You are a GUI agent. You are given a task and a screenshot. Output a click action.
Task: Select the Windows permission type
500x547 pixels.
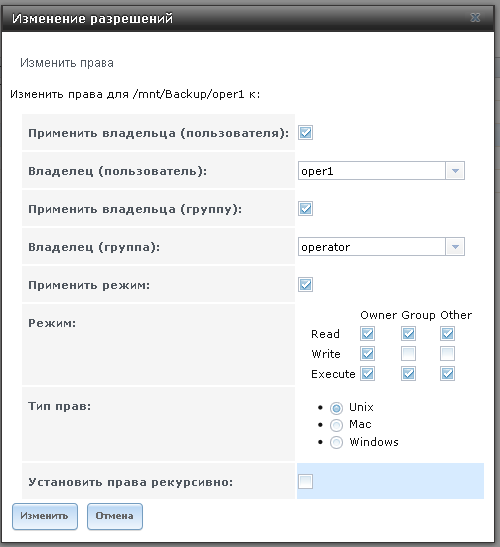tap(336, 442)
